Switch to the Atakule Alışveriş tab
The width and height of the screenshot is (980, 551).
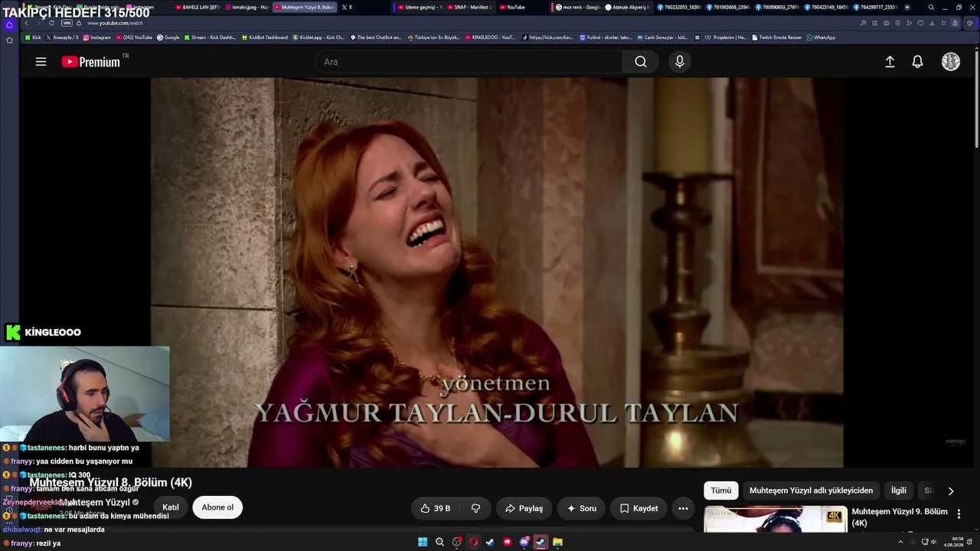coord(628,7)
